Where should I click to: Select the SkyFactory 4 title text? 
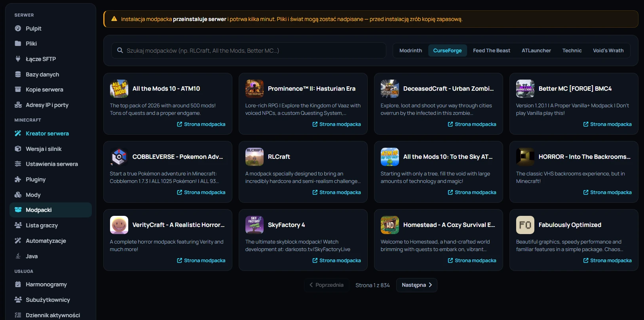(x=287, y=225)
